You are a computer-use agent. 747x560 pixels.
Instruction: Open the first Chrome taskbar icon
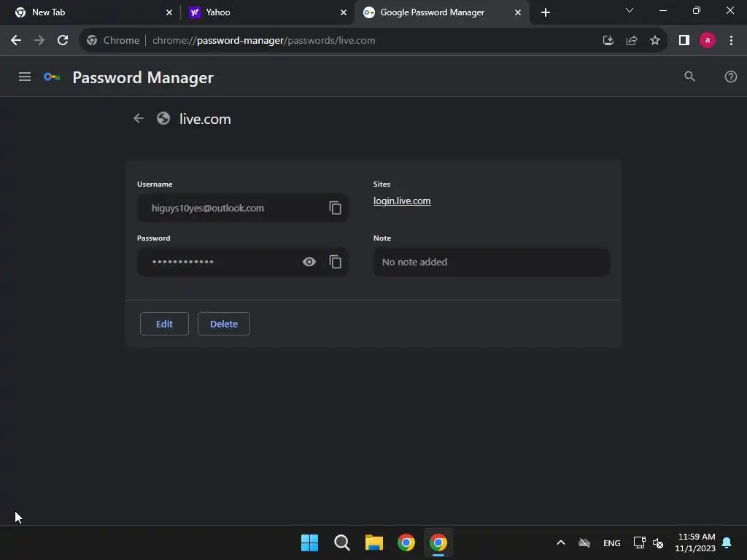coord(406,542)
